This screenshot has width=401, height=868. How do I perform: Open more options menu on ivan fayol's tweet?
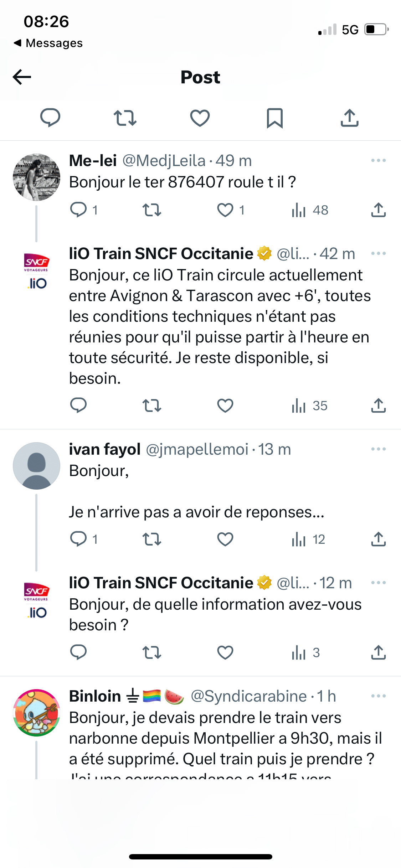point(378,449)
